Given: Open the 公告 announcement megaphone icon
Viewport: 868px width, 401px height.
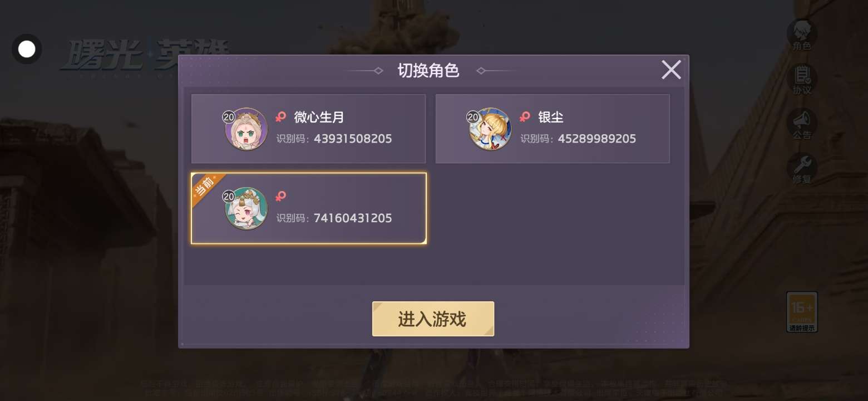Looking at the screenshot, I should pyautogui.click(x=802, y=124).
